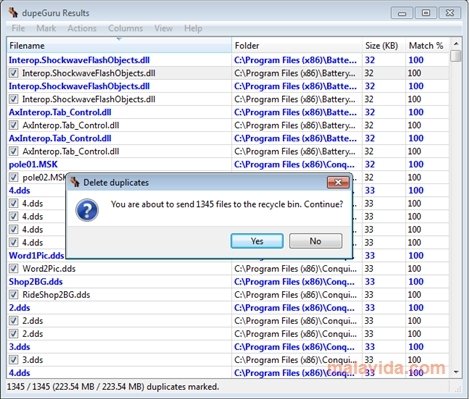Screen dimensions: 469x399
Task: Click match value 100 in Word2Pic.dds row
Action: pyautogui.click(x=414, y=269)
